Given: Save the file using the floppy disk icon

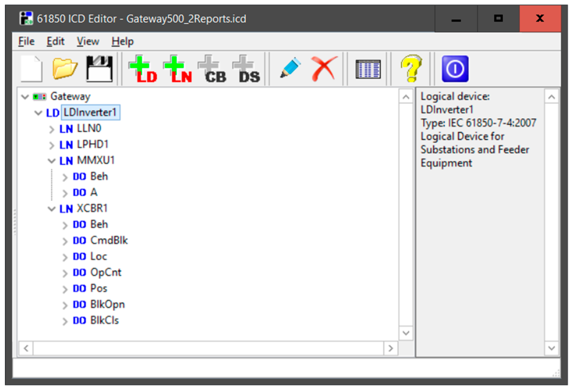Looking at the screenshot, I should (99, 69).
